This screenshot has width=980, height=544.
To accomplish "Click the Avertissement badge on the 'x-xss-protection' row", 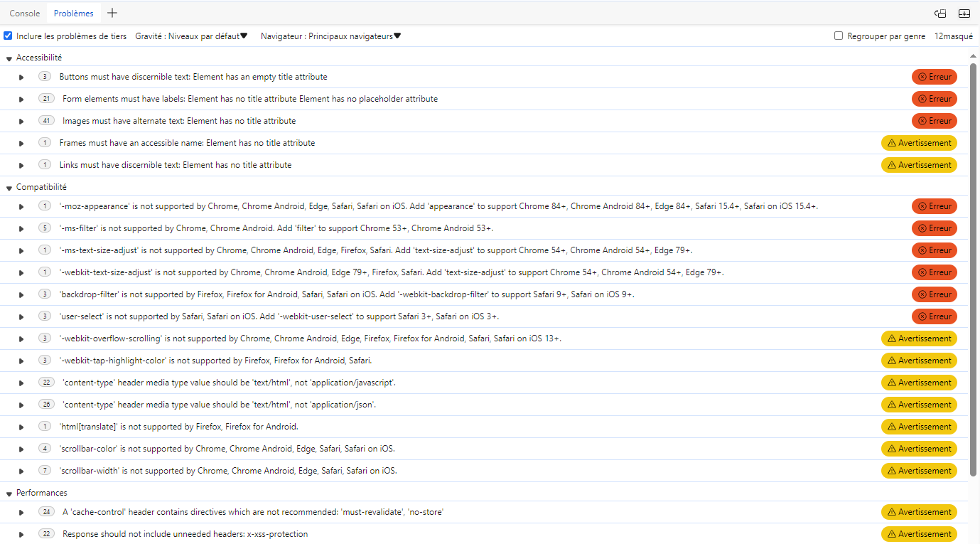I will (920, 534).
